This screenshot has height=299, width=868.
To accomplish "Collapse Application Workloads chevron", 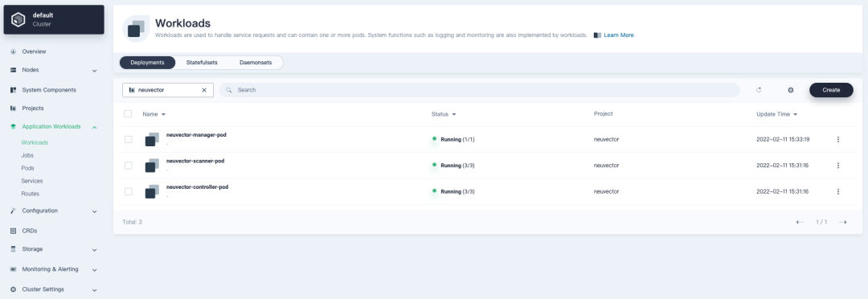I will click(95, 127).
